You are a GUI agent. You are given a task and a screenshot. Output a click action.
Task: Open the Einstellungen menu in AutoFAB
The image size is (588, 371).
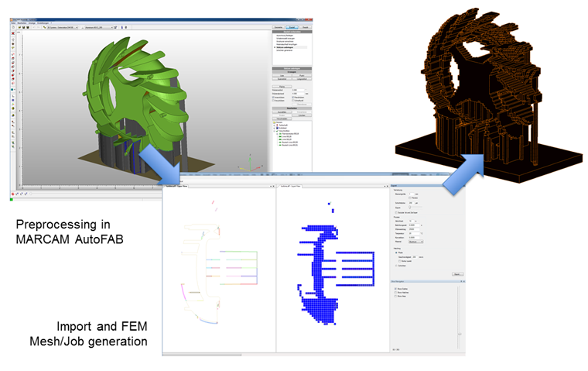click(x=43, y=23)
